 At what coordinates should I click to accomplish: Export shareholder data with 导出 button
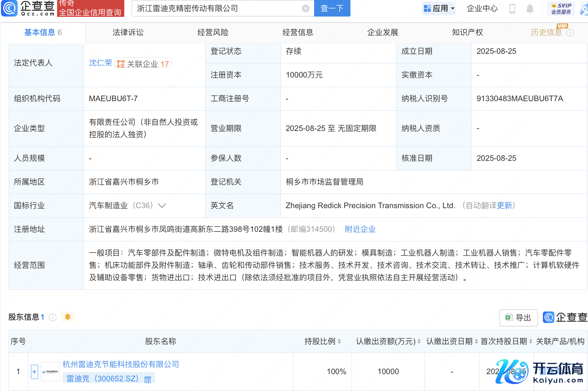[518, 318]
